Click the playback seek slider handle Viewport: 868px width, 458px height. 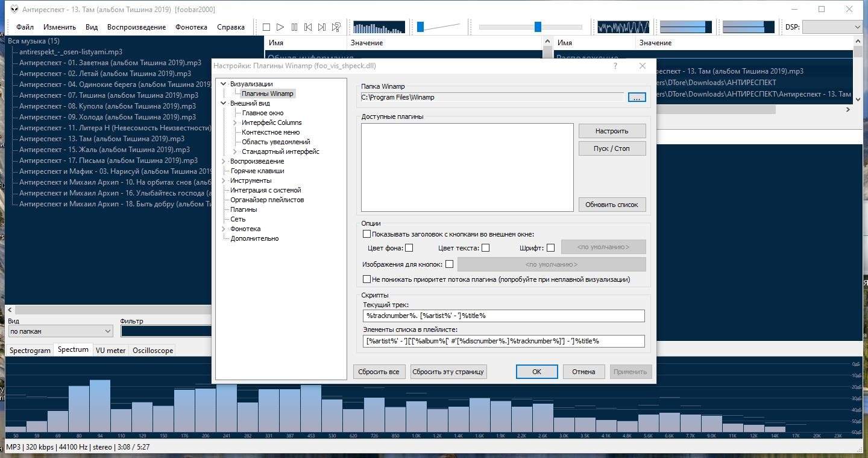(538, 27)
